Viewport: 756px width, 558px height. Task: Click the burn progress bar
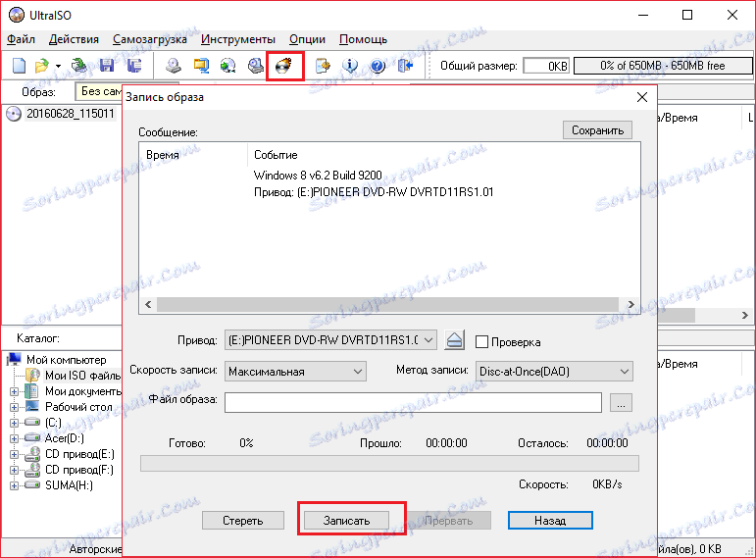389,463
